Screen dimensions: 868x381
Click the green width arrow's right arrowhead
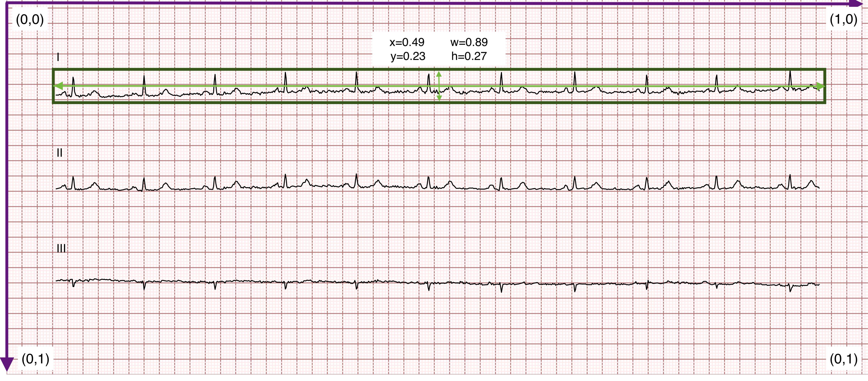click(820, 87)
